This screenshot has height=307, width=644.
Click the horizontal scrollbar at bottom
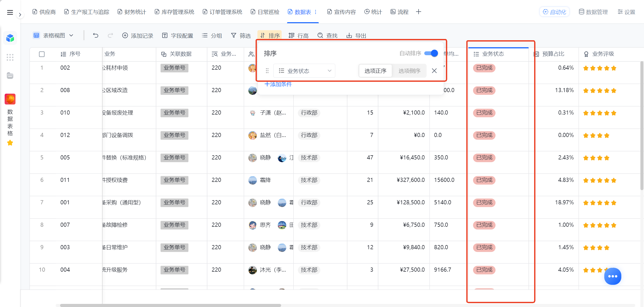170,305
